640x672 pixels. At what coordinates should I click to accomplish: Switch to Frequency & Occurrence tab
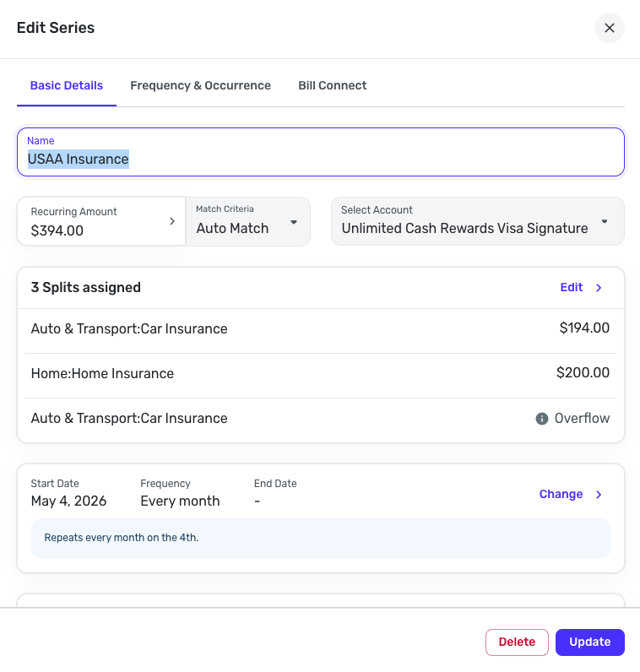point(200,85)
